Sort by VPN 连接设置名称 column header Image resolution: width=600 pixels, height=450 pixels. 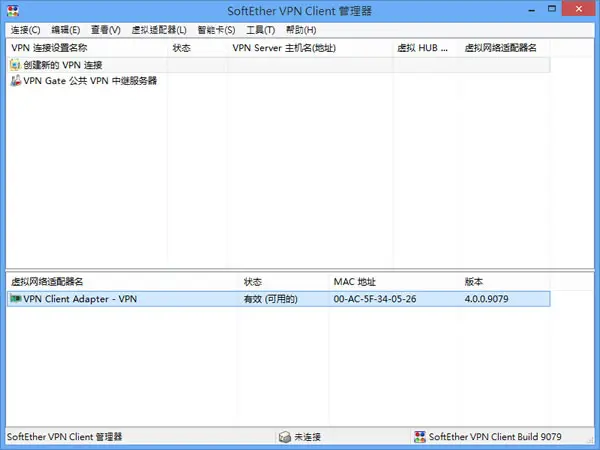tap(87, 48)
